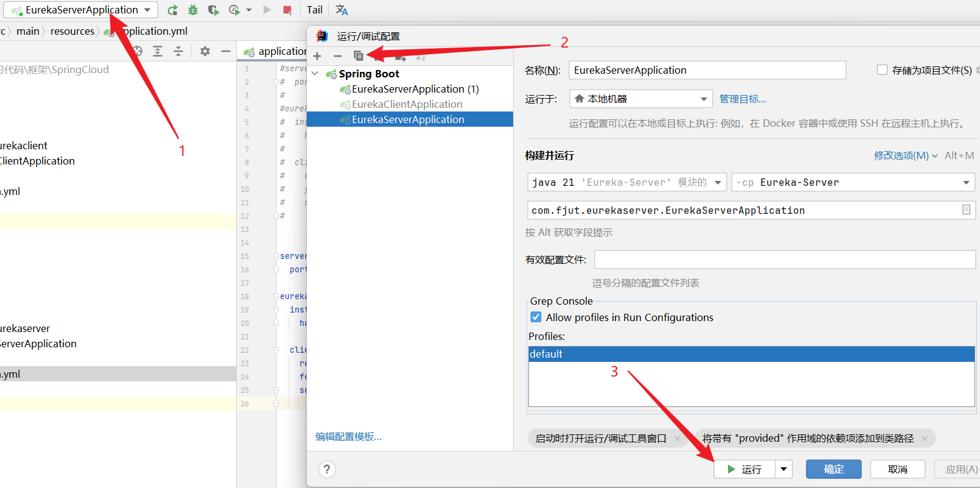The width and height of the screenshot is (980, 488).
Task: Open project panel settings gear icon
Action: pos(205,51)
